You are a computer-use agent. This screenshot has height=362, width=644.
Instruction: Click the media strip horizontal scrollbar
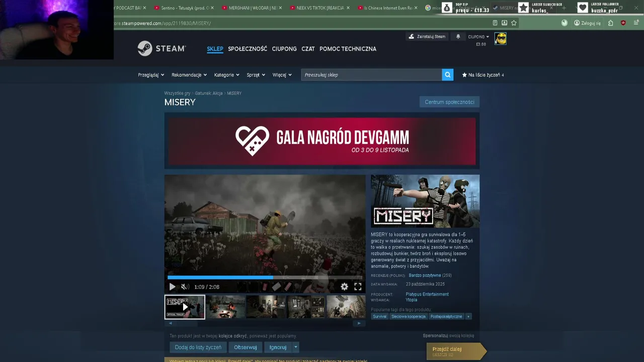pos(265,323)
